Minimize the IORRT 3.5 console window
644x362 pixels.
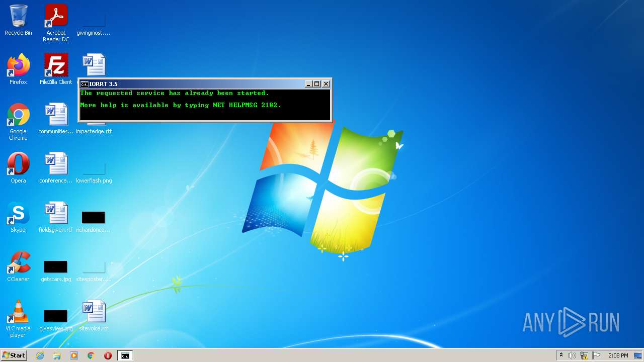[x=308, y=84]
